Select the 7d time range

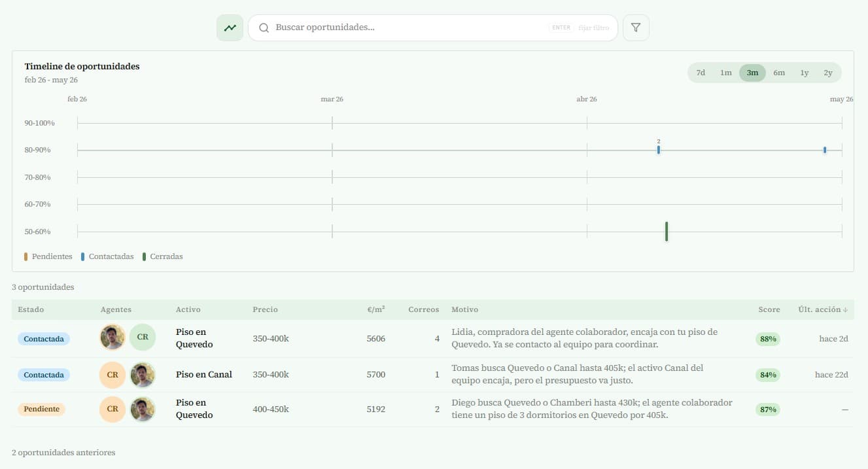point(701,73)
